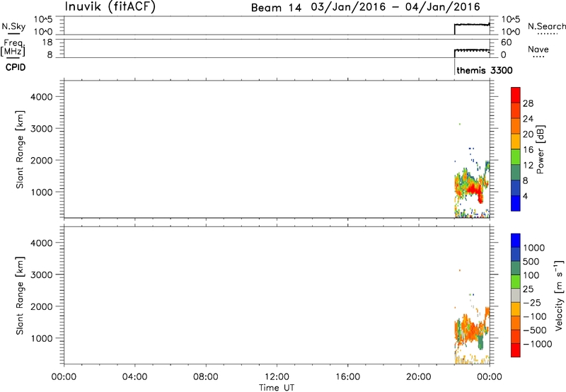This screenshot has height=392, width=566.
Task: Click the bright blue top Velocity colorbar segment
Action: point(516,241)
